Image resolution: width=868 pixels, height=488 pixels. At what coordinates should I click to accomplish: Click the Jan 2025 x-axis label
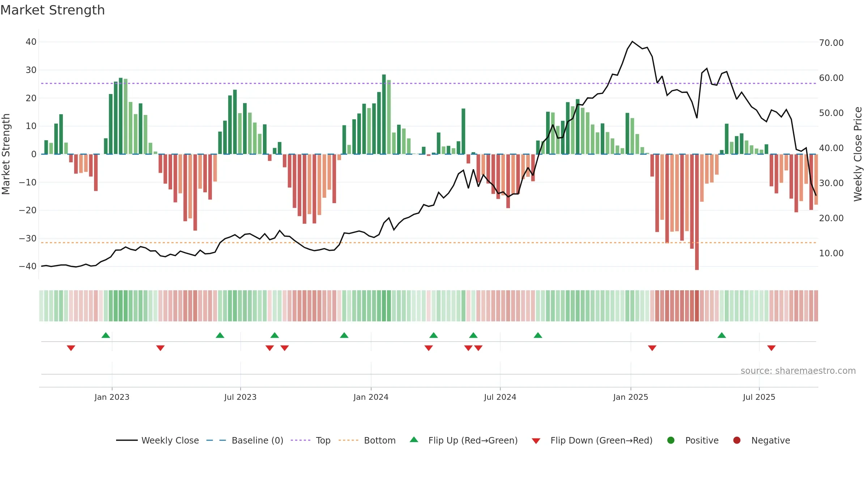click(631, 397)
